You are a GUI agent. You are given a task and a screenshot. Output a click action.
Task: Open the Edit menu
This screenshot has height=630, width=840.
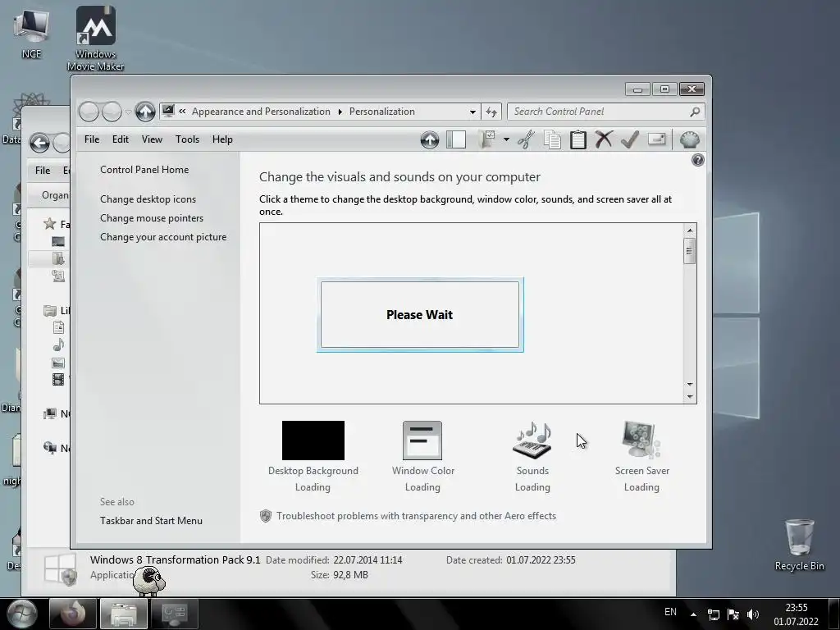(120, 139)
